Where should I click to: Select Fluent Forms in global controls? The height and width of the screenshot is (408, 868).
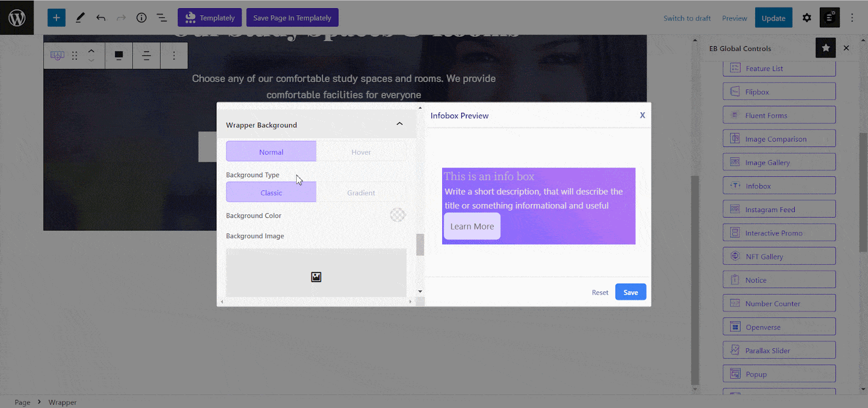pyautogui.click(x=779, y=115)
